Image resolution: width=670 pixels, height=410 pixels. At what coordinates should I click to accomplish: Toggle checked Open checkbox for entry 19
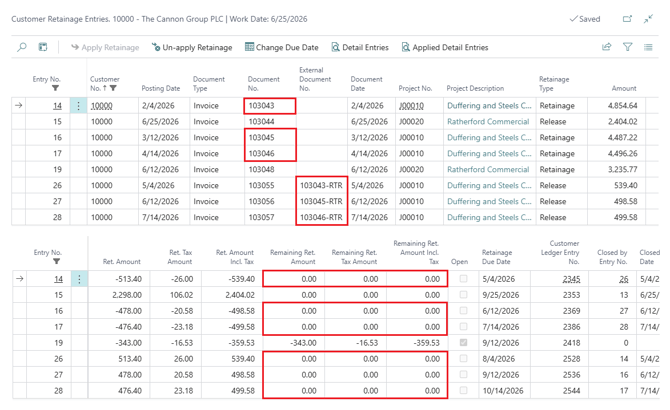(463, 343)
